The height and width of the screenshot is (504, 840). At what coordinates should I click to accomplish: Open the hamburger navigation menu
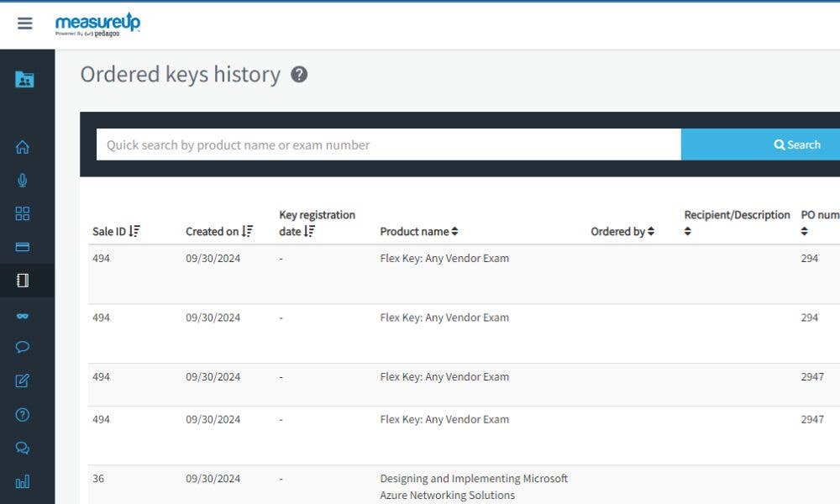click(x=25, y=24)
